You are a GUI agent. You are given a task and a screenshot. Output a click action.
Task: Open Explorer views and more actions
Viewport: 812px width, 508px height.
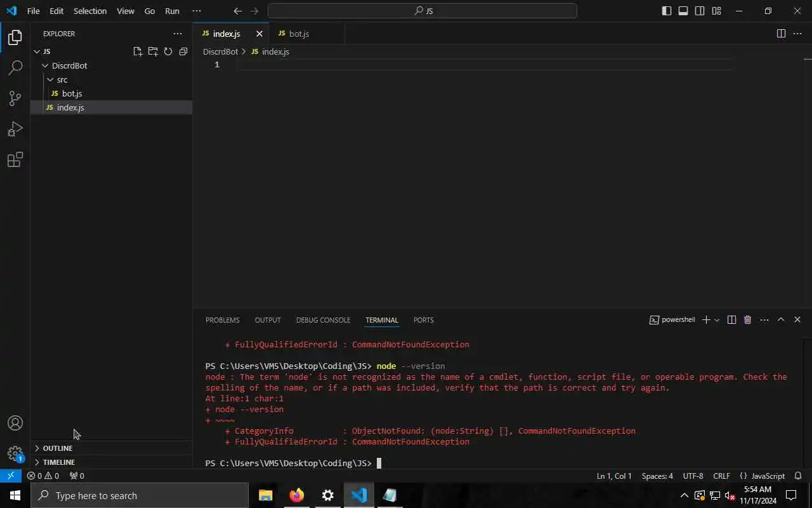pos(178,34)
